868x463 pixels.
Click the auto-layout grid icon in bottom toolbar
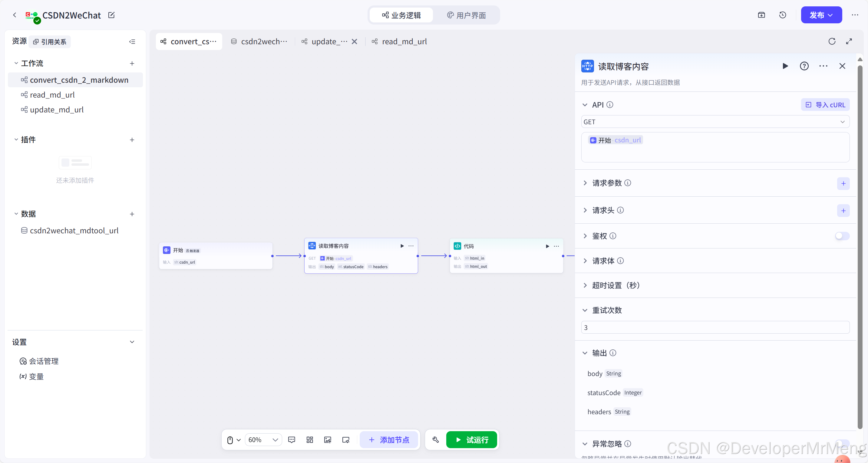tap(310, 440)
